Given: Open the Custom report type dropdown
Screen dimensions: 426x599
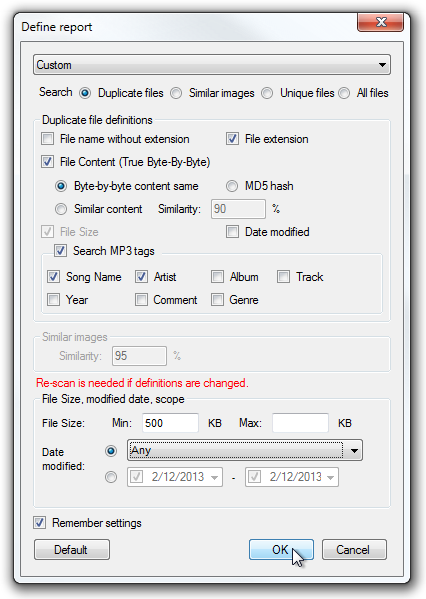Looking at the screenshot, I should tap(212, 65).
